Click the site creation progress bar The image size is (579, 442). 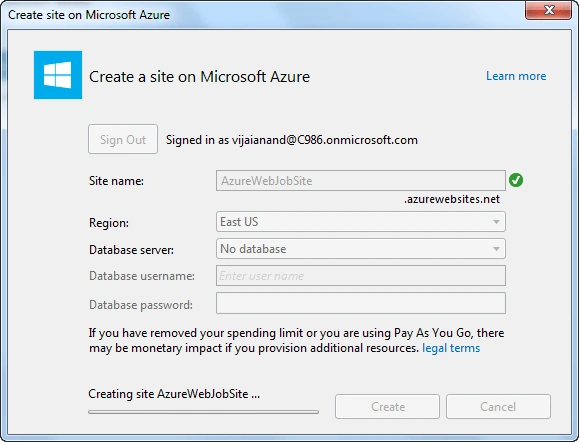[x=203, y=412]
